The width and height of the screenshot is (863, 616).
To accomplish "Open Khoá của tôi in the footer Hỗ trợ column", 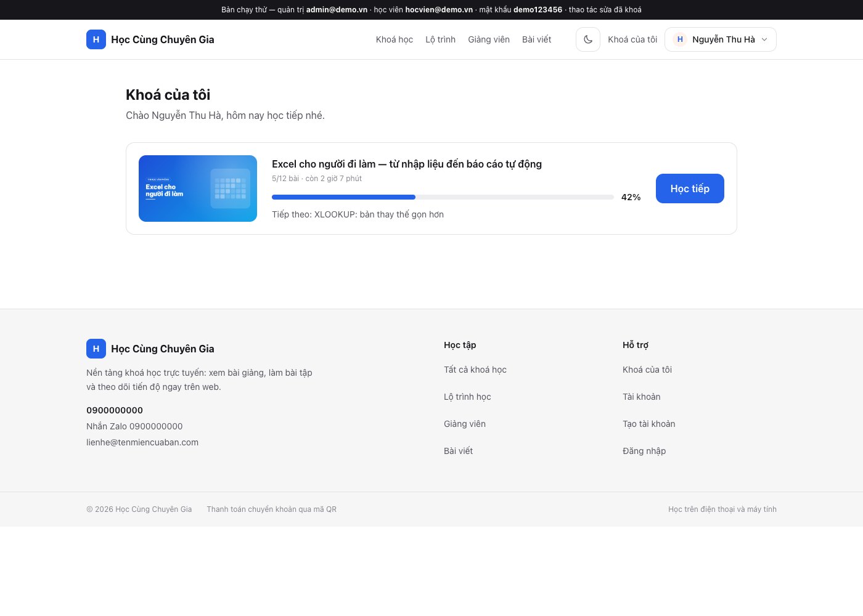I will (x=647, y=370).
